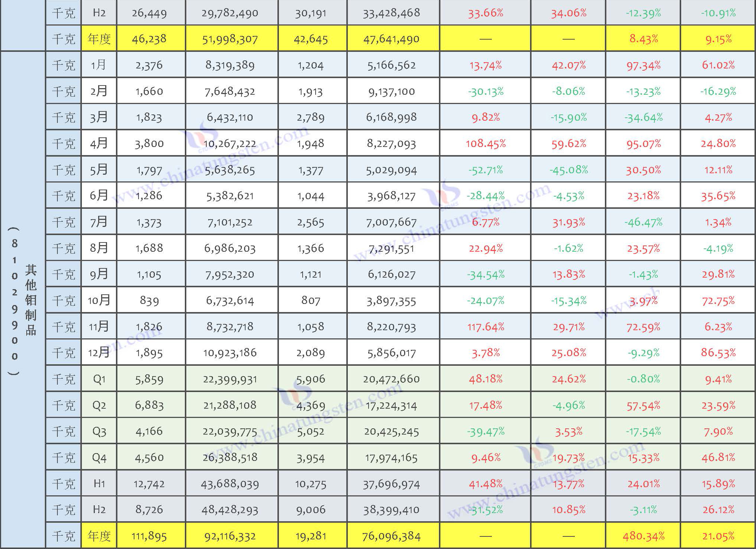Viewport: 756px width, 549px height.
Task: Click the 108.45% percentage cell
Action: (485, 143)
